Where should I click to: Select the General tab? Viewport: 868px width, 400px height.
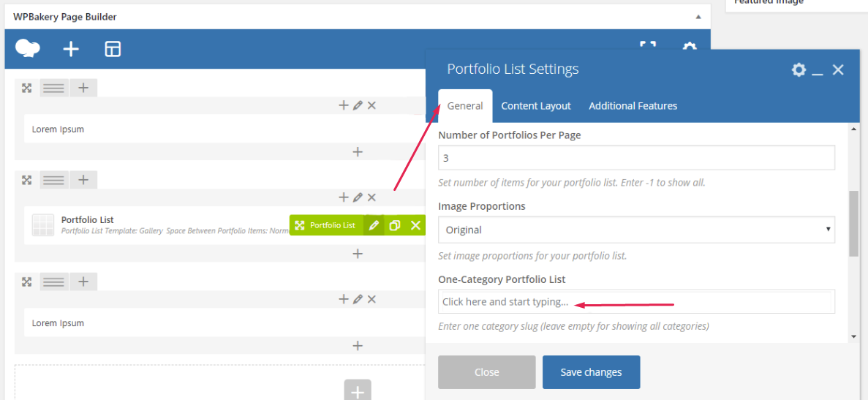click(465, 106)
